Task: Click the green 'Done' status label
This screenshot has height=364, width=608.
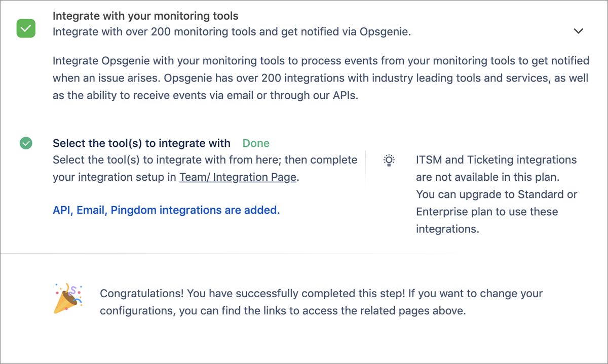Action: point(256,143)
